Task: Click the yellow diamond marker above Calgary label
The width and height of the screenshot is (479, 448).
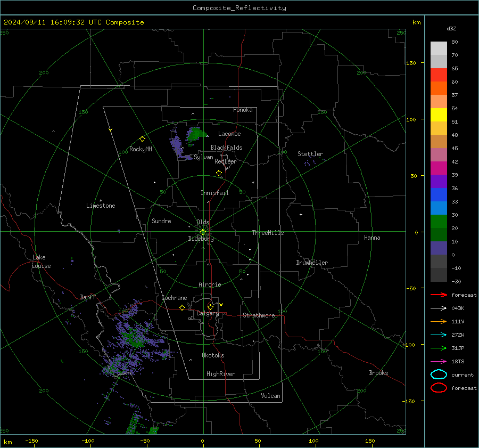Action: coord(210,307)
